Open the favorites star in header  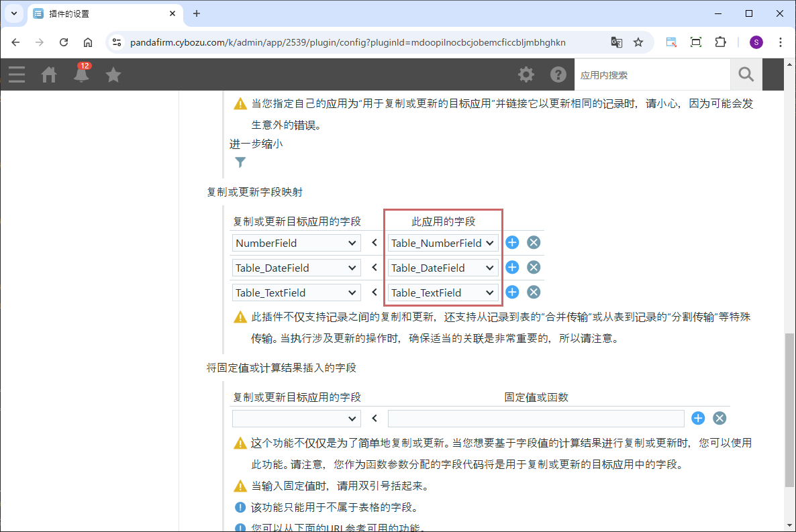(113, 74)
